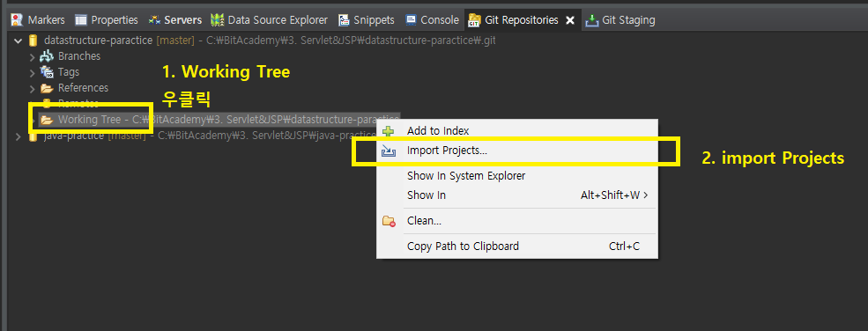Viewport: 868px width, 331px height.
Task: Click the Working Tree folder icon
Action: click(x=47, y=120)
